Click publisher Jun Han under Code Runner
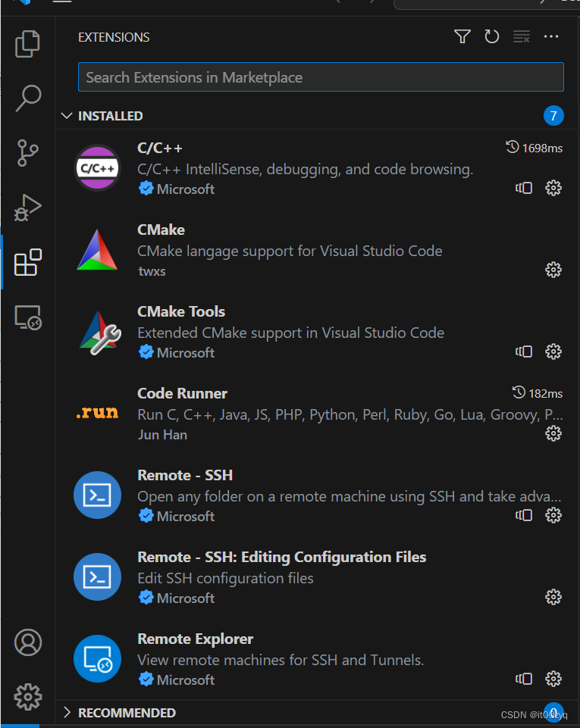This screenshot has height=728, width=580. [163, 435]
